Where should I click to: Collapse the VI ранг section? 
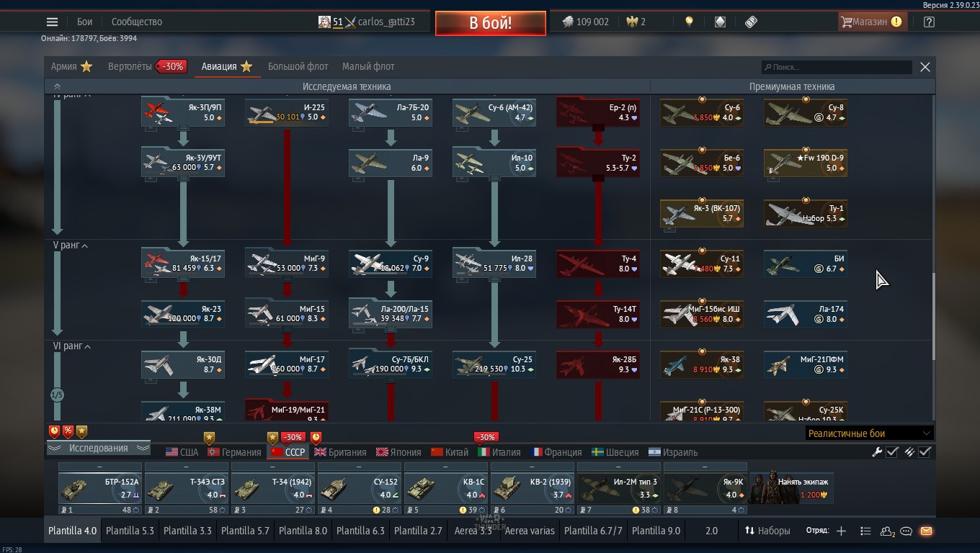point(72,346)
